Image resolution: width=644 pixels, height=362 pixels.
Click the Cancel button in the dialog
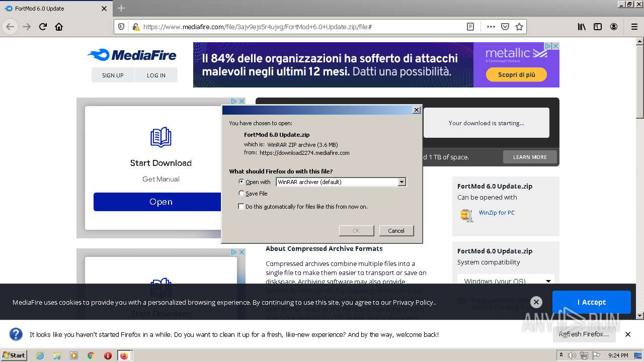[x=396, y=231]
